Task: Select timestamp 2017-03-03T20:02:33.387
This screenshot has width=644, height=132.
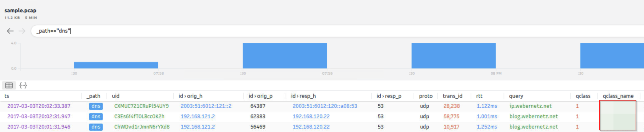Action: coord(39,106)
